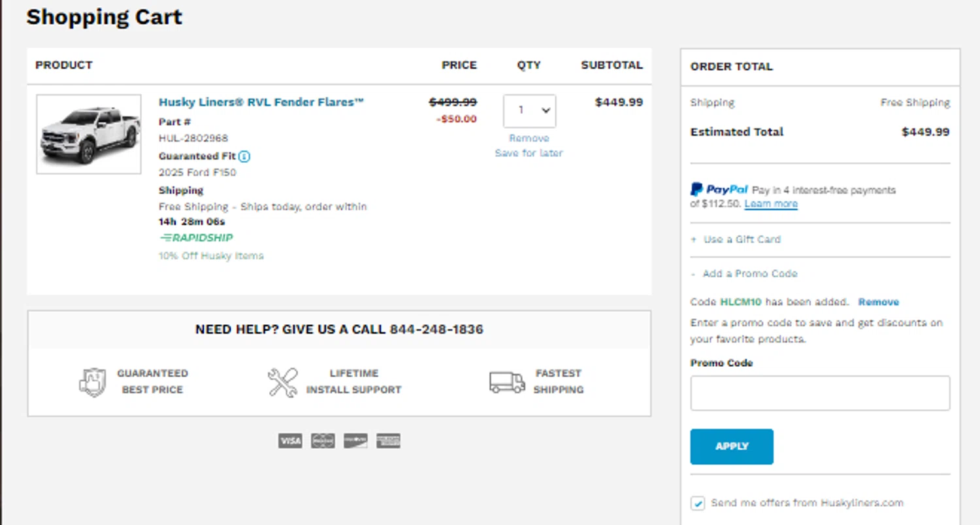
Task: Click the Fastest Shipping truck icon
Action: (507, 382)
